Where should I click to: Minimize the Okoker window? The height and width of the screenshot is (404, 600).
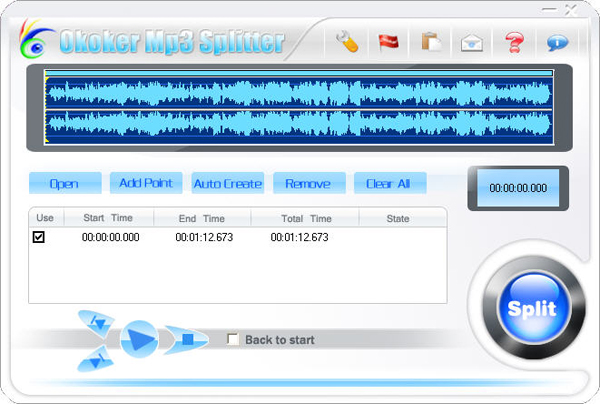pos(549,9)
